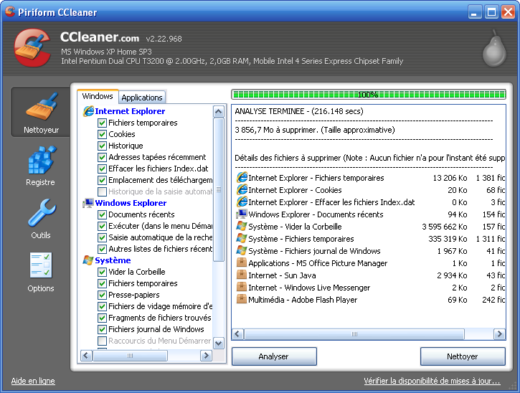This screenshot has height=393, width=520.
Task: Click right arrow of options horizontal scrollbar
Action: pos(206,355)
